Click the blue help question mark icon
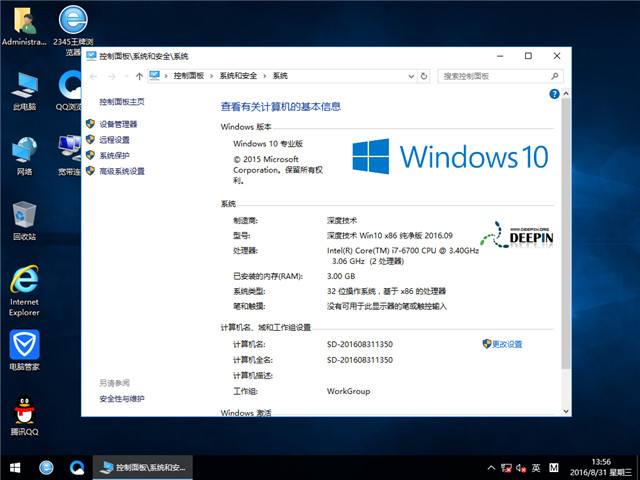The image size is (640, 480). pyautogui.click(x=553, y=93)
